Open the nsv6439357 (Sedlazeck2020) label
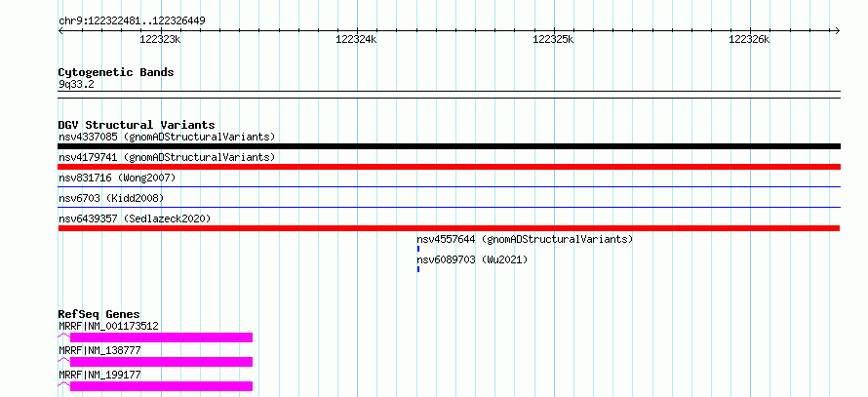 tap(135, 218)
